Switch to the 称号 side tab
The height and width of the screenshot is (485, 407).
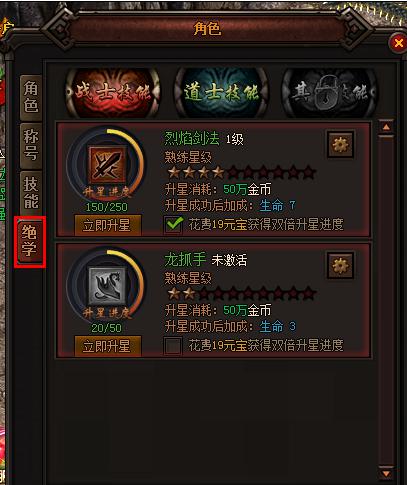(x=31, y=146)
